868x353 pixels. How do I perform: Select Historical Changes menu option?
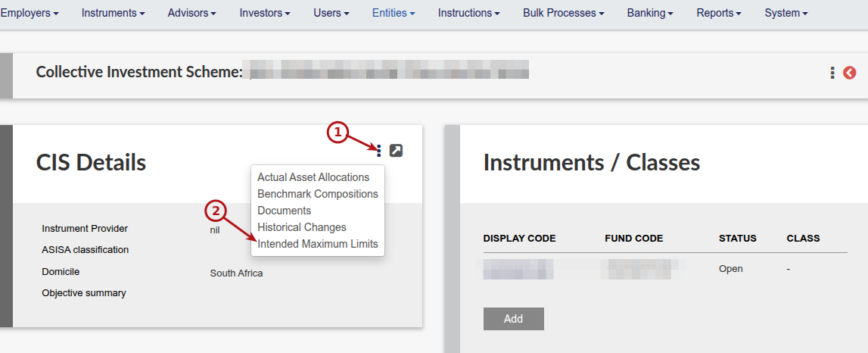coord(302,227)
